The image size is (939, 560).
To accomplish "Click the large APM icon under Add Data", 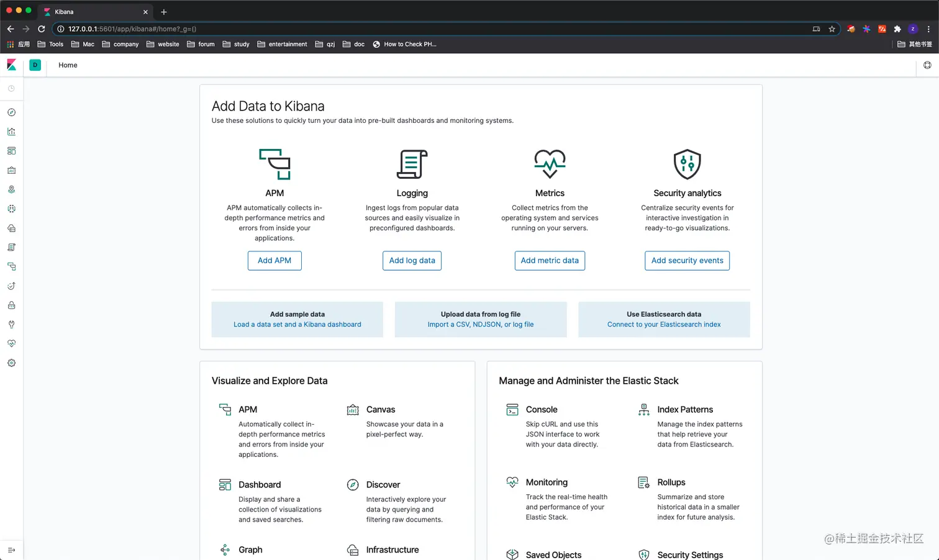I will (x=274, y=164).
